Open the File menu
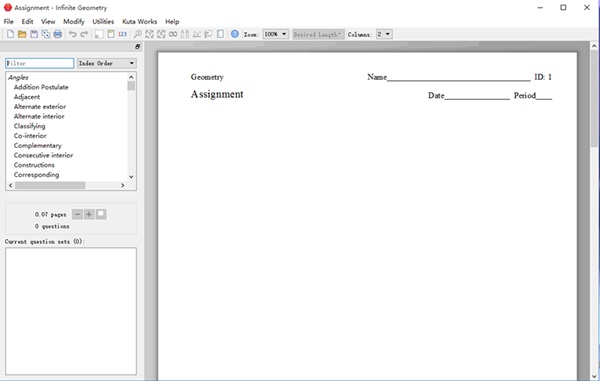The image size is (600, 381). [x=8, y=21]
